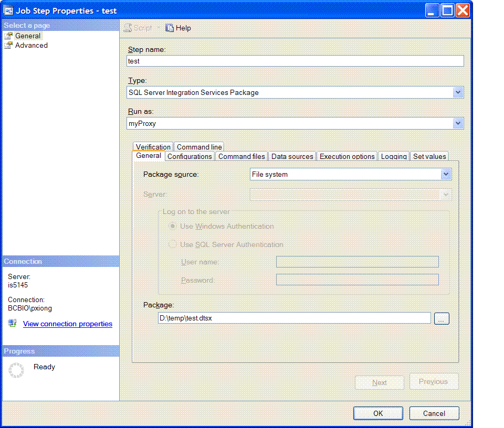Maximize the Job Step Properties window

[447, 10]
